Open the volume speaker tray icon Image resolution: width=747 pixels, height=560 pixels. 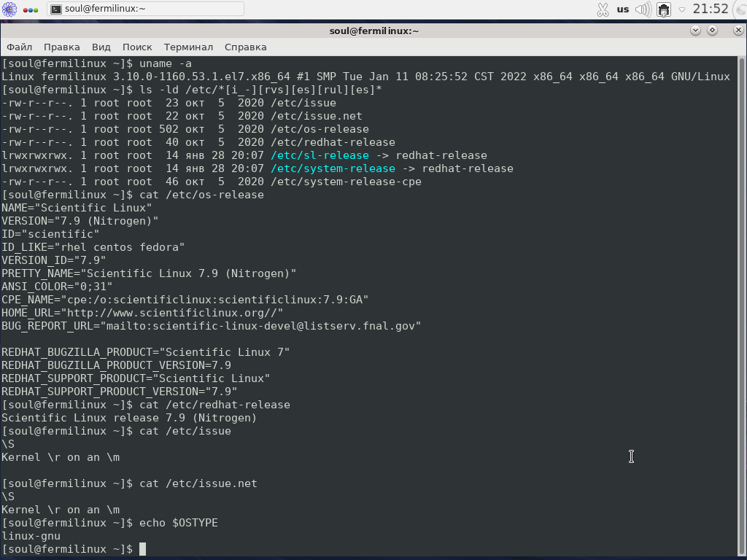click(x=643, y=9)
